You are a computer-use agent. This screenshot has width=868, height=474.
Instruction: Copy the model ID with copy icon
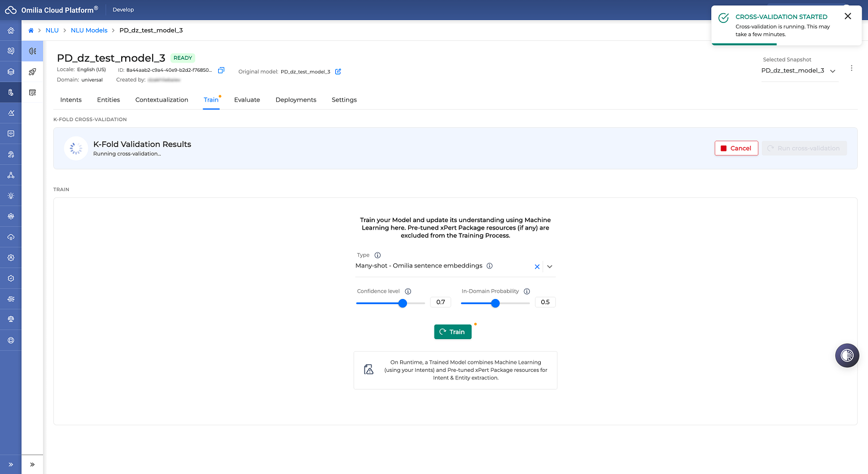point(221,70)
